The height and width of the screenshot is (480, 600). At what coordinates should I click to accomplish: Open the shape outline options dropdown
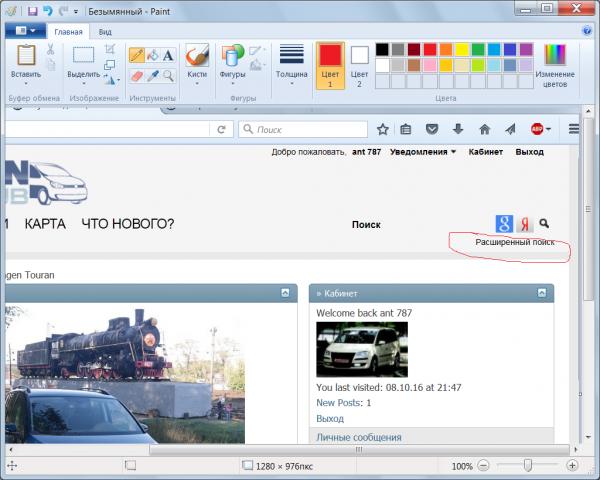tap(258, 50)
